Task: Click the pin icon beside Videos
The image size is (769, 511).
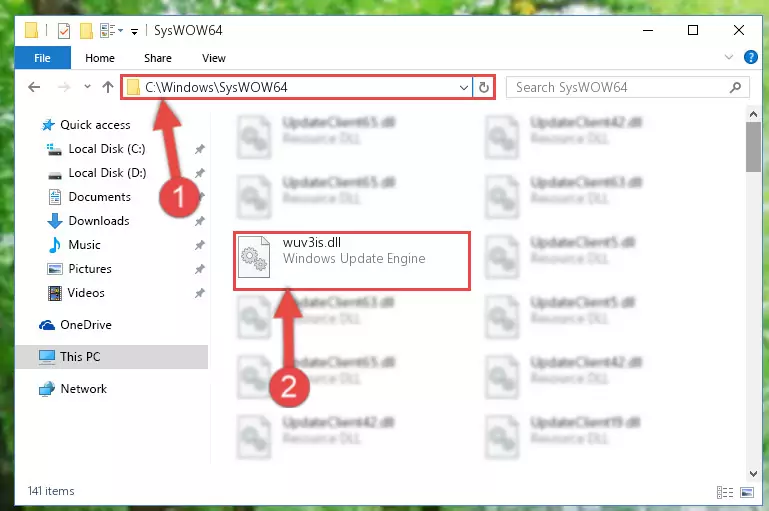Action: 200,293
